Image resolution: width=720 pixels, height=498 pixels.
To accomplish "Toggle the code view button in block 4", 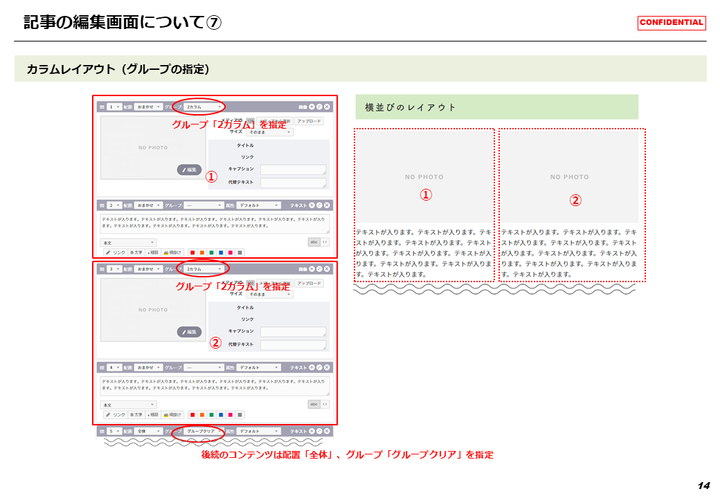I will click(x=324, y=404).
